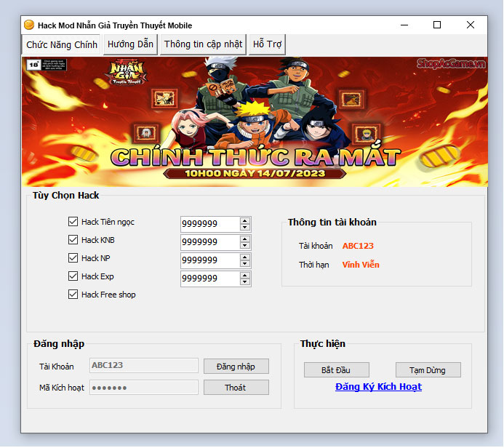The image size is (504, 448).
Task: Decrease the Hack Exp value with down arrow
Action: [245, 282]
